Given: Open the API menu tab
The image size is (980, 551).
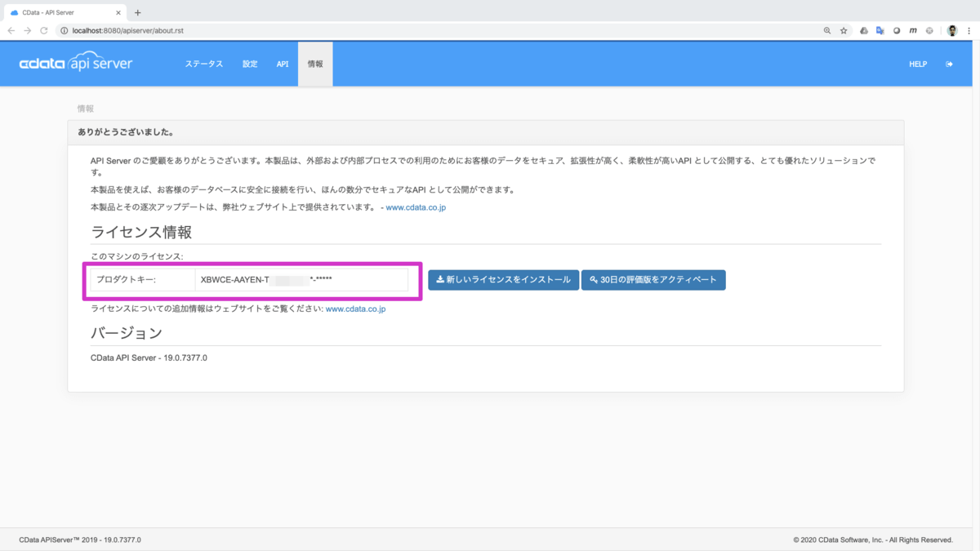Looking at the screenshot, I should click(x=282, y=64).
